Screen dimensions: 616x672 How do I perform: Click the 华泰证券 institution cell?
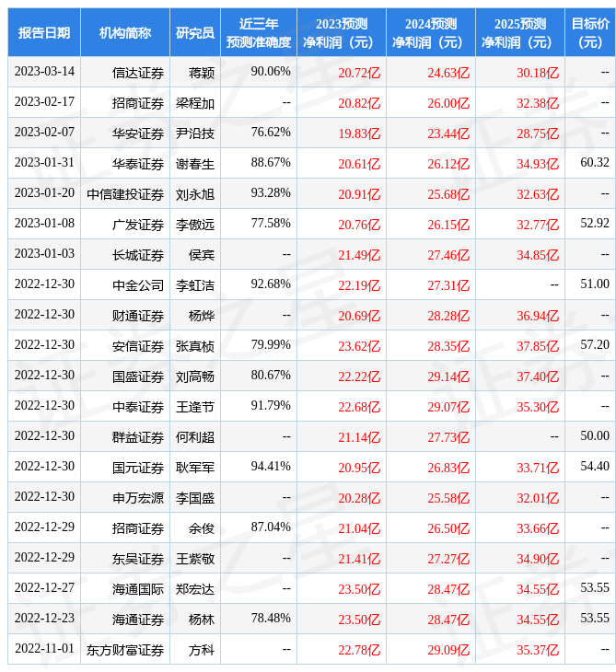[x=138, y=164]
